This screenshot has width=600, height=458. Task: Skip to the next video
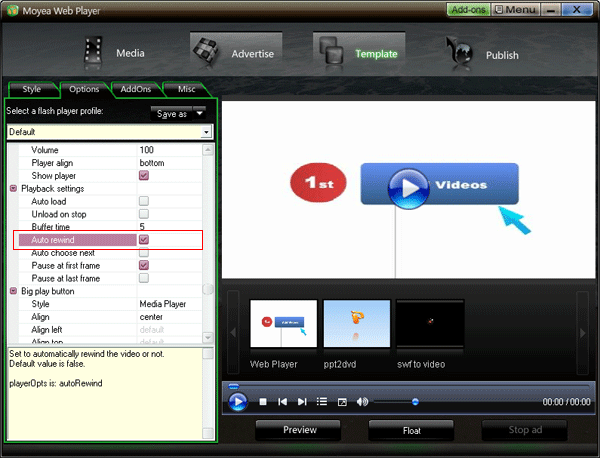pos(302,402)
